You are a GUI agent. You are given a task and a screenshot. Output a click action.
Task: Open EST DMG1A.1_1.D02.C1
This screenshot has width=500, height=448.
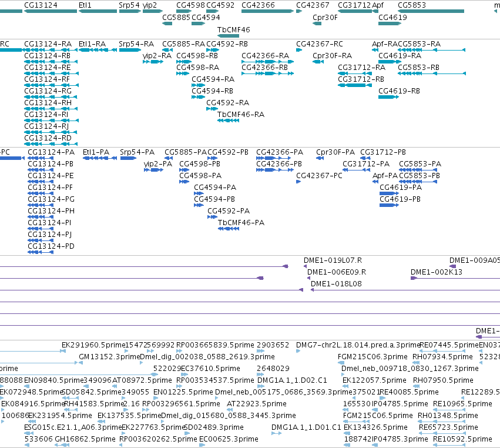[292, 380]
